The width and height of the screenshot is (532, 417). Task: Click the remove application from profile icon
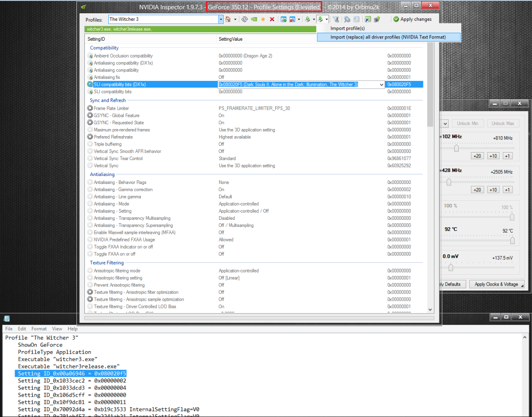pos(292,19)
